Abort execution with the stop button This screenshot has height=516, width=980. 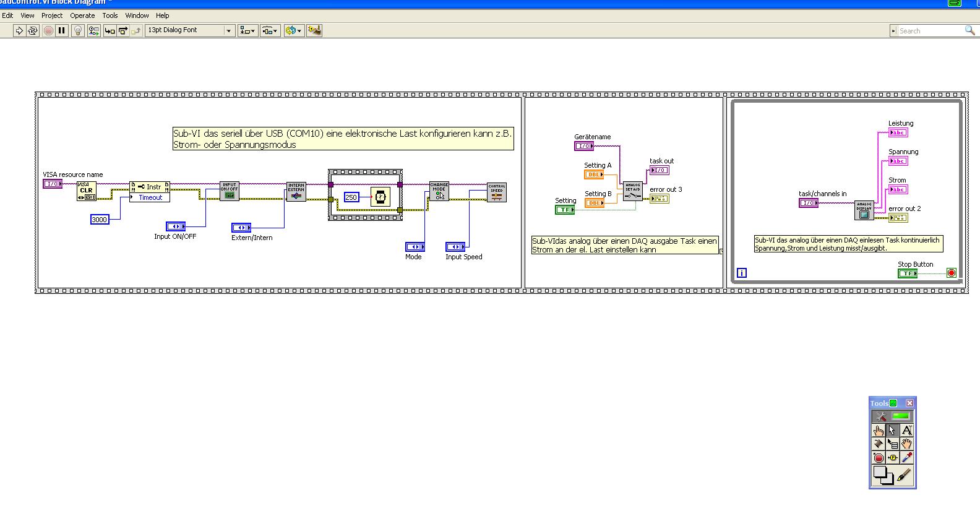click(x=48, y=30)
